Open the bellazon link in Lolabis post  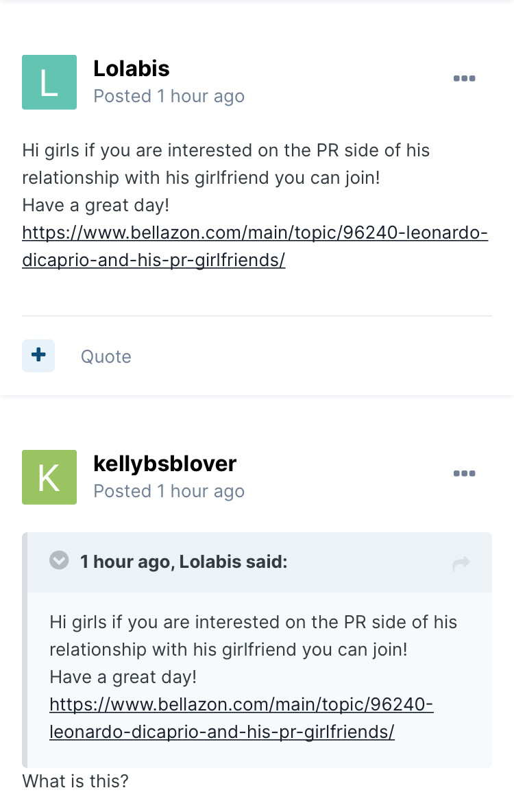coord(254,233)
